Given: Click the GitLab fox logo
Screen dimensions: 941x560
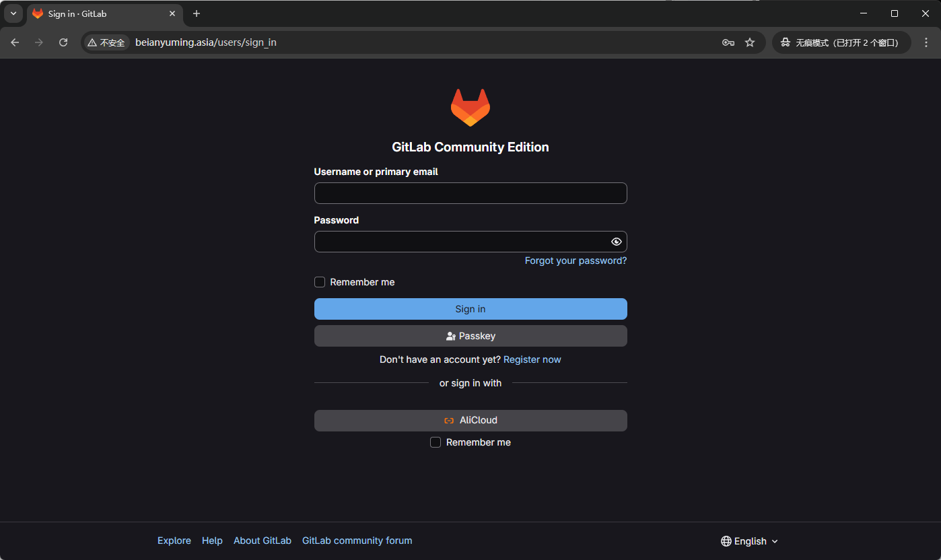Looking at the screenshot, I should coord(470,107).
